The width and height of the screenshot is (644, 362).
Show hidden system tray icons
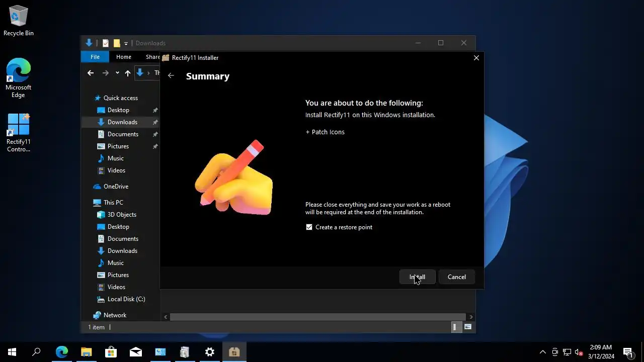tap(542, 352)
